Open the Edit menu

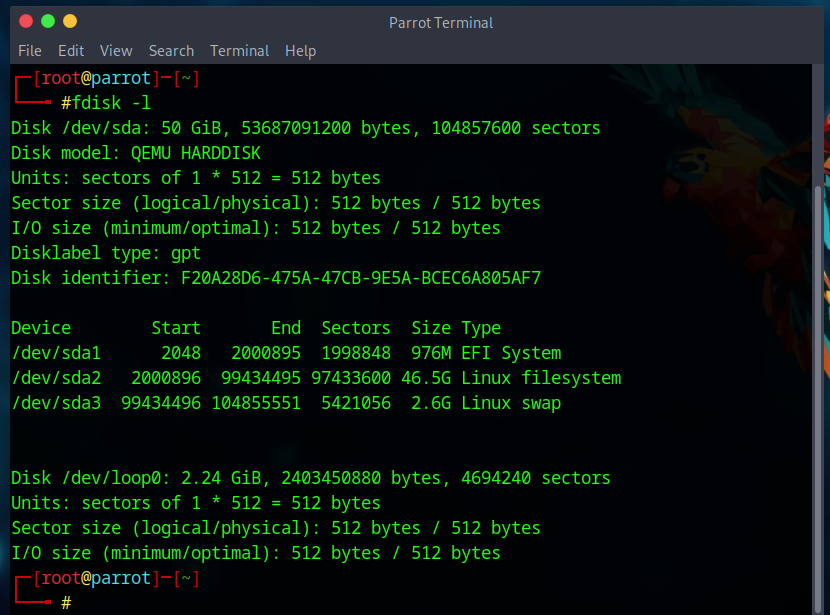click(x=71, y=50)
